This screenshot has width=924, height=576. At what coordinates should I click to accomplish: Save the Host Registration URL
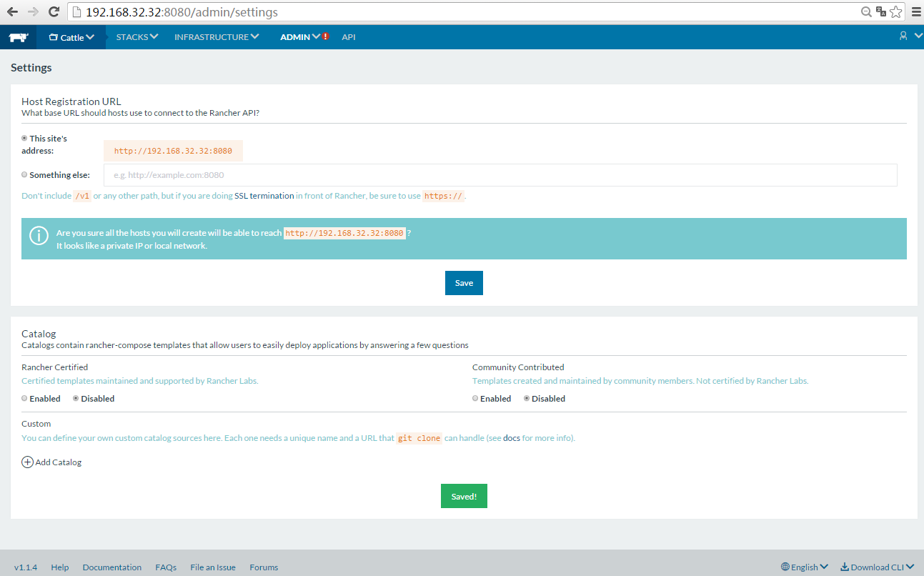tap(464, 283)
